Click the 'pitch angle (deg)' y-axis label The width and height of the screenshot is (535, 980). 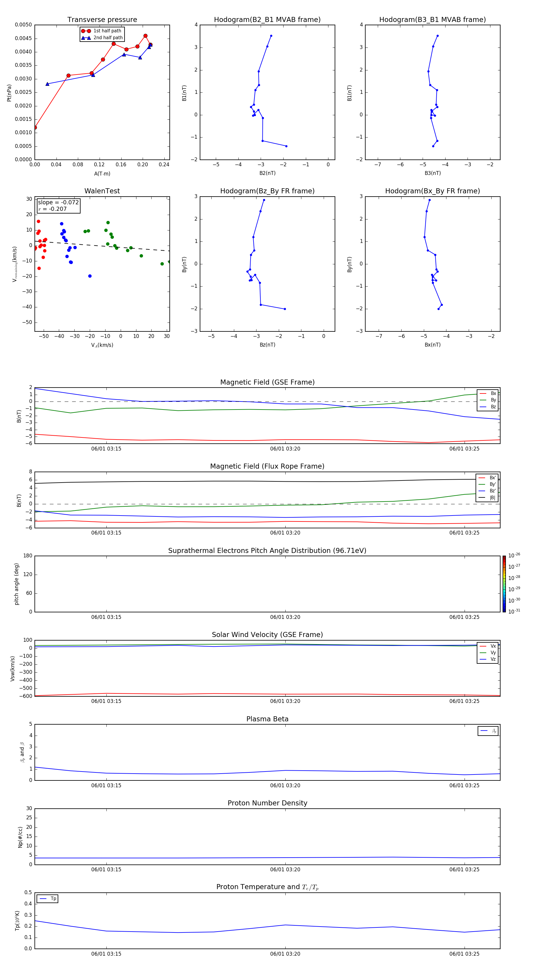pos(17,584)
